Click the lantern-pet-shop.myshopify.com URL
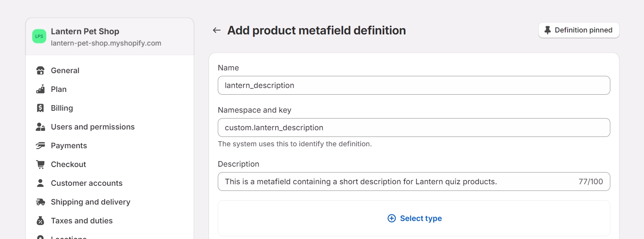 point(106,43)
